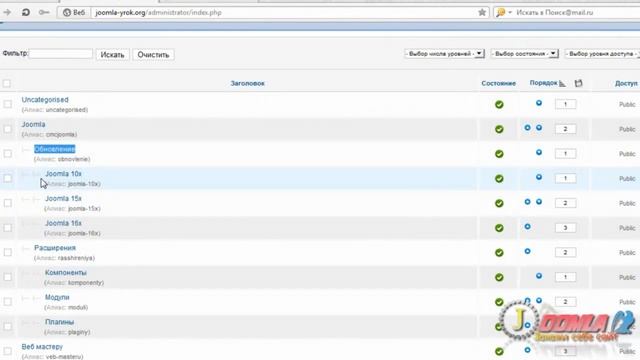Move Joomla category down with order arrow
This screenshot has height=360, width=640.
539,128
